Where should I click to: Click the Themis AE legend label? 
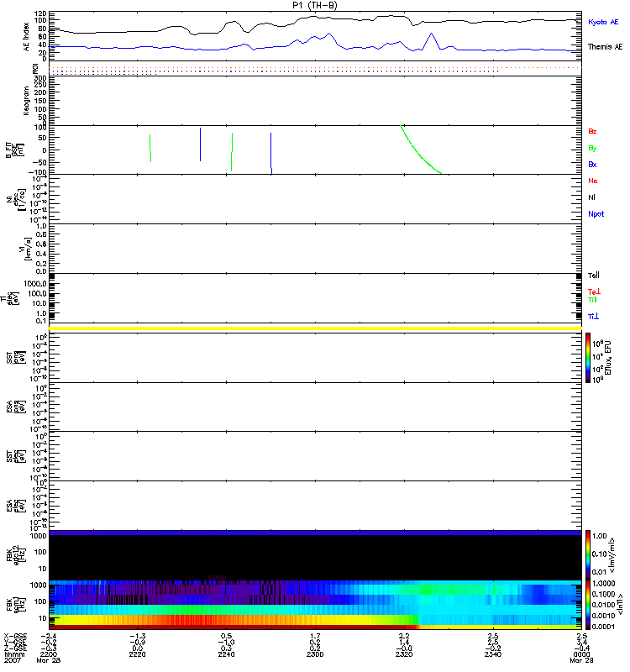point(605,49)
